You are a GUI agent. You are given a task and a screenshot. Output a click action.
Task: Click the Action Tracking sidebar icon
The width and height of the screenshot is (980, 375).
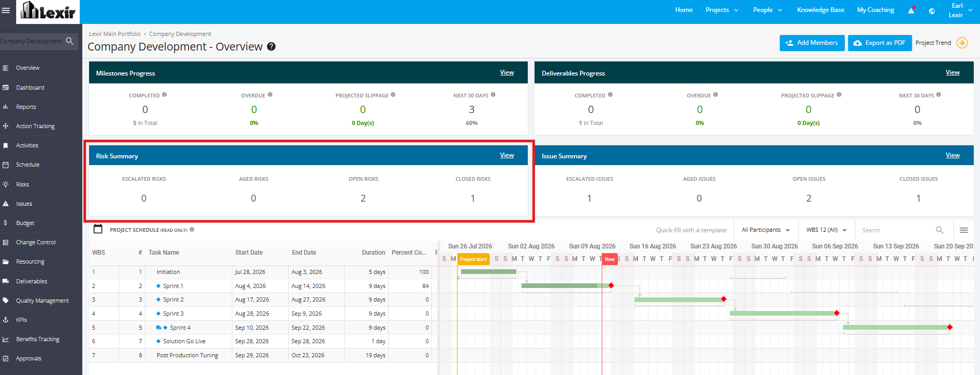[5, 126]
